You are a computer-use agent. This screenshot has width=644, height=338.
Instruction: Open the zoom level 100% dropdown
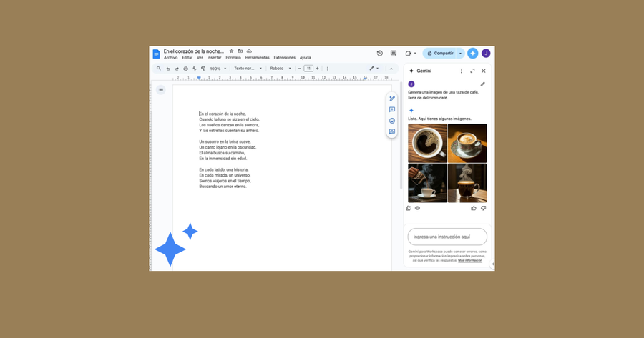click(218, 69)
